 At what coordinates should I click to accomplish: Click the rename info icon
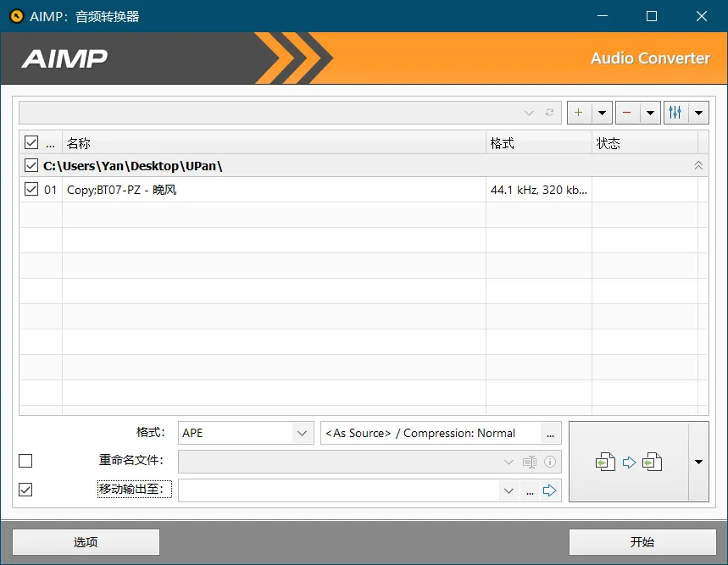pyautogui.click(x=550, y=462)
